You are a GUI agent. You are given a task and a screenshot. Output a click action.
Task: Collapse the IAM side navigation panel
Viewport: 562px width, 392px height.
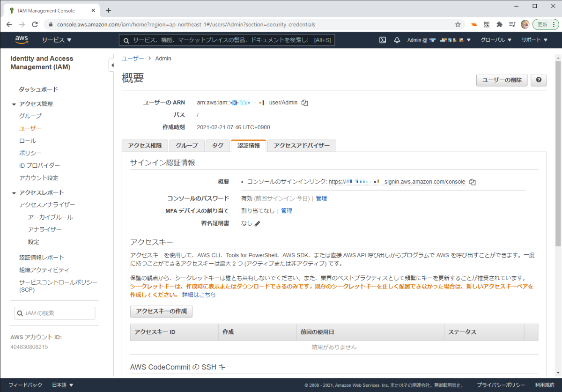[112, 65]
